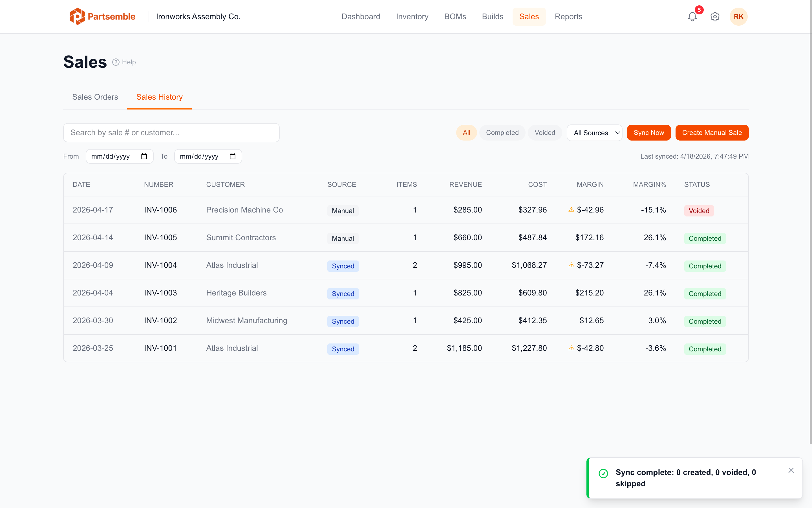Click customer Heritage Builders

[236, 293]
